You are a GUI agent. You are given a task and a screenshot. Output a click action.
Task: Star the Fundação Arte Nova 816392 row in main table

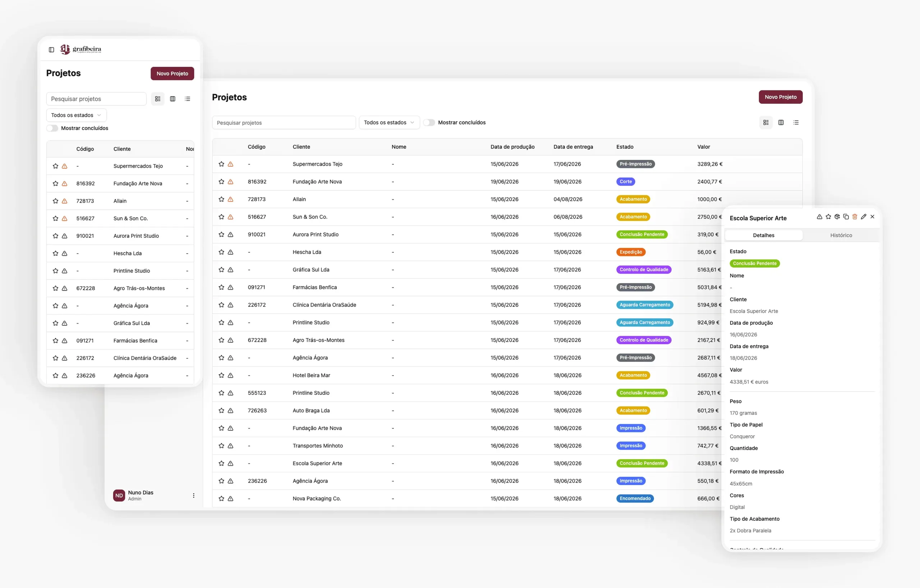click(x=221, y=182)
